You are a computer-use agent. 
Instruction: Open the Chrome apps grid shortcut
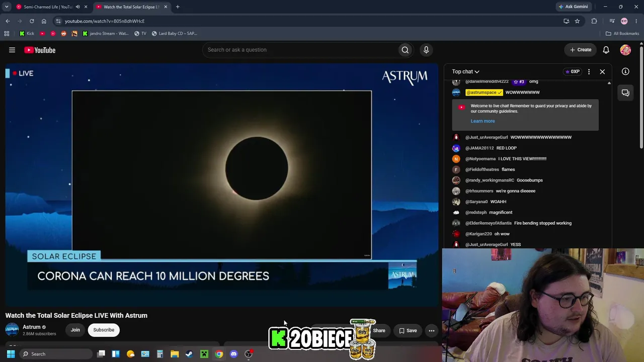point(7,34)
